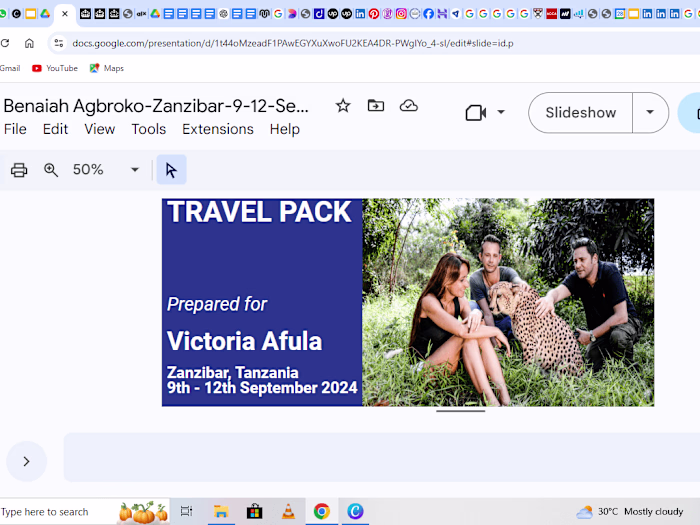Open the YouTube bookmark
Viewport: 700px width, 525px height.
point(55,68)
